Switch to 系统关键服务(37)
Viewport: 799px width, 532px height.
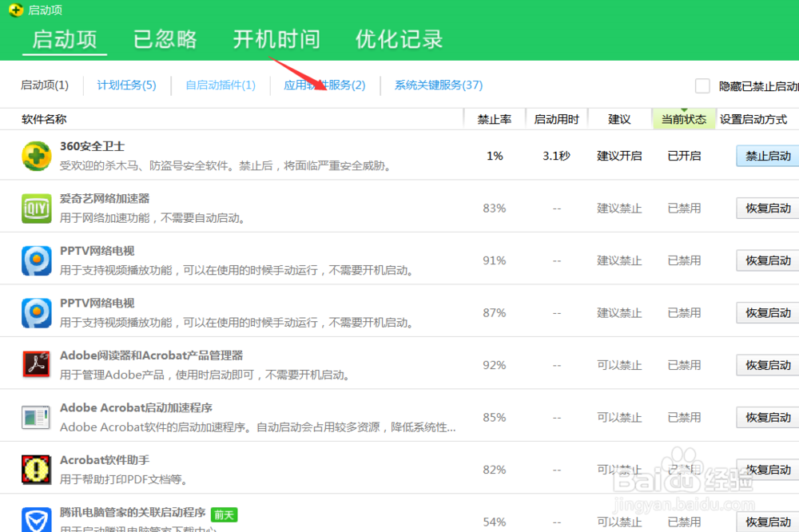click(x=436, y=85)
